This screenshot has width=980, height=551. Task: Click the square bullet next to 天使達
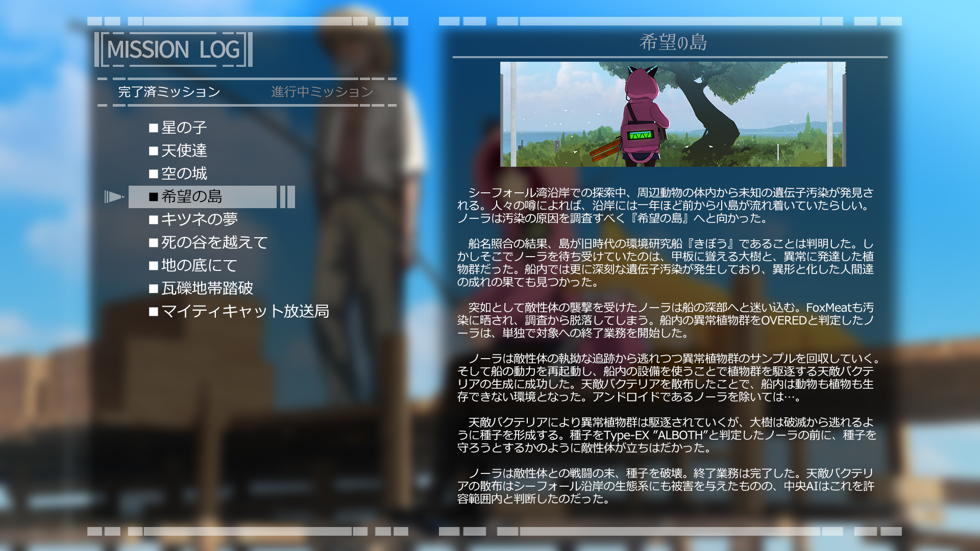[x=153, y=151]
